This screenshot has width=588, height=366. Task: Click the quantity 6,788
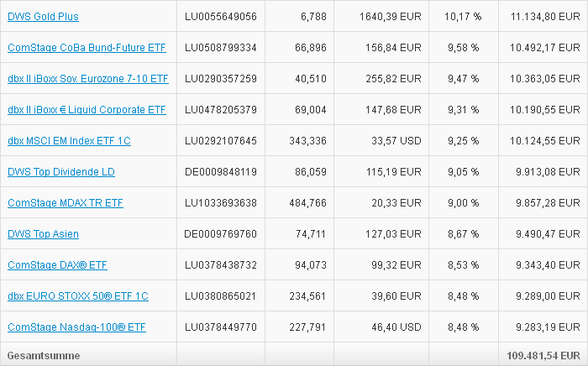tap(313, 17)
